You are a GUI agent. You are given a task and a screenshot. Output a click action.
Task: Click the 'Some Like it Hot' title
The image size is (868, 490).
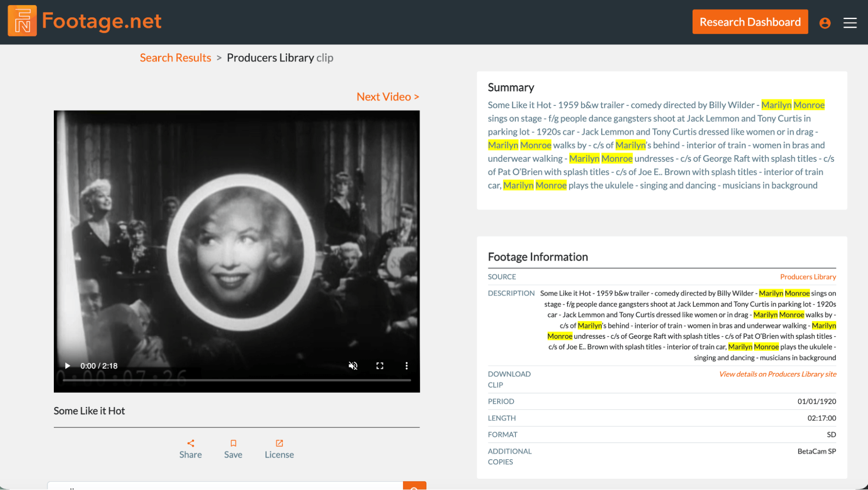pyautogui.click(x=89, y=411)
